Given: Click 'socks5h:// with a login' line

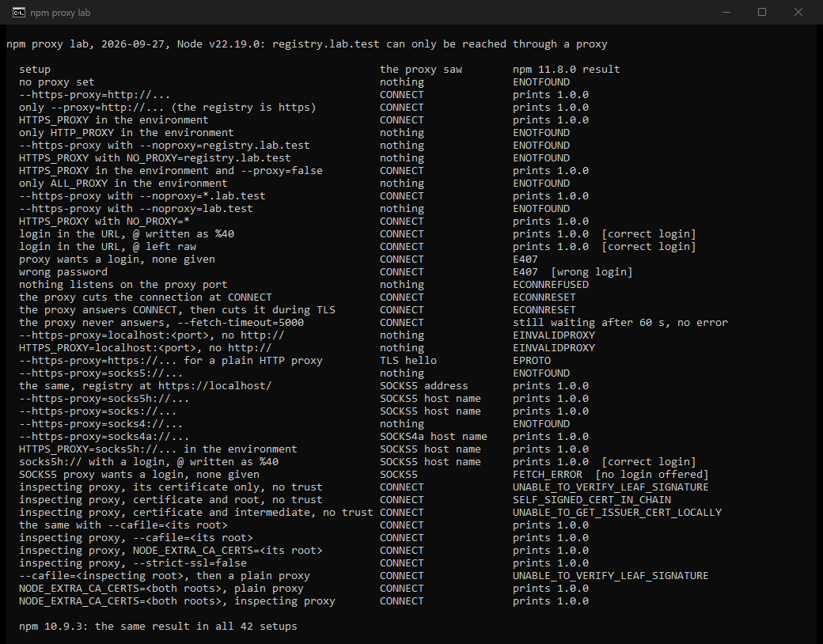Looking at the screenshot, I should (x=149, y=462).
